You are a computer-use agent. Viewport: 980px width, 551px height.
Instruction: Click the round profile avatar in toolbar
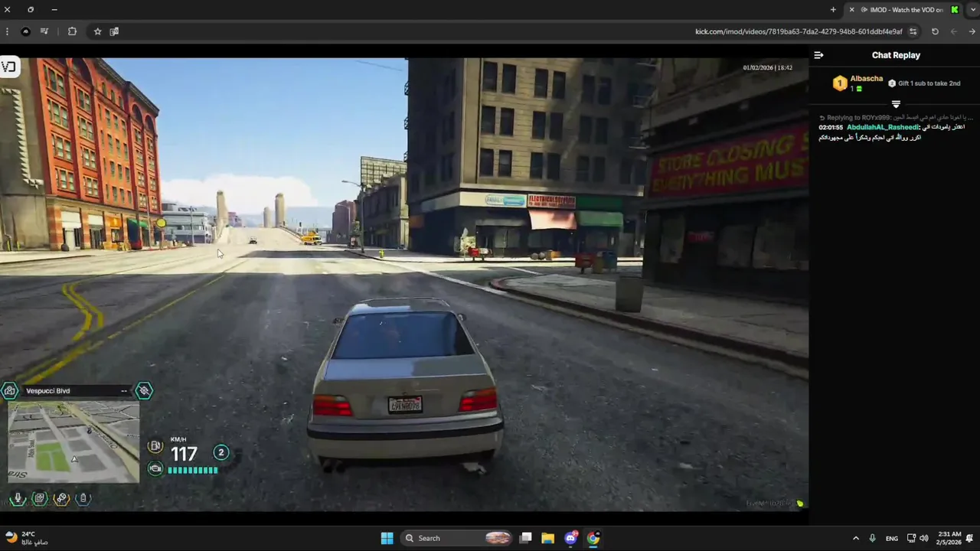25,31
